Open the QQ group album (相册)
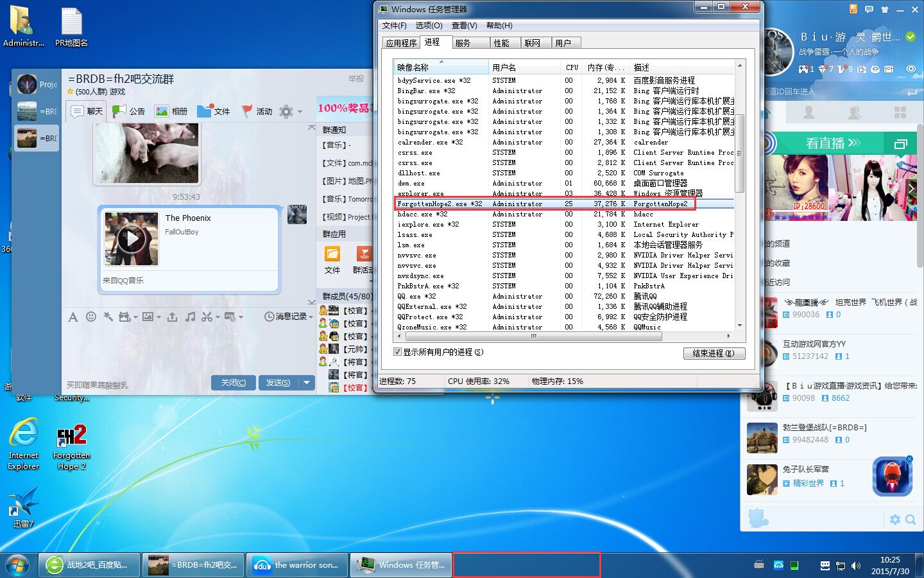Screen dimensions: 924x578 (171, 111)
